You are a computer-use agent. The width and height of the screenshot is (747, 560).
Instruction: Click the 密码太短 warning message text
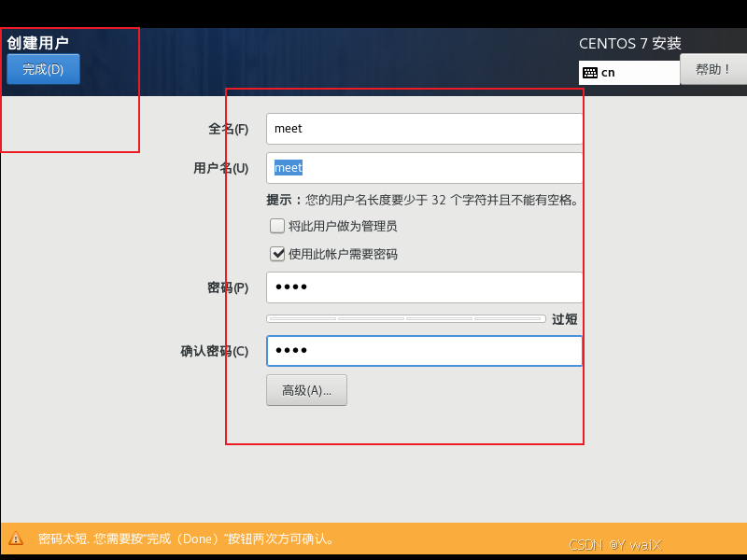(x=186, y=539)
